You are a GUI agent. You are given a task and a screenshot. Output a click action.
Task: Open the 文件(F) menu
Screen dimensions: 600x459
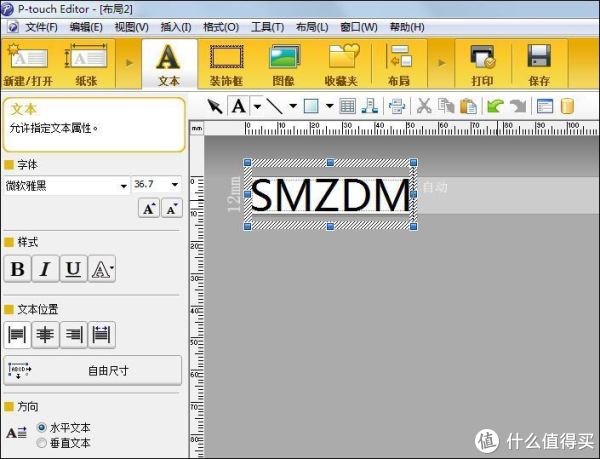[41, 27]
